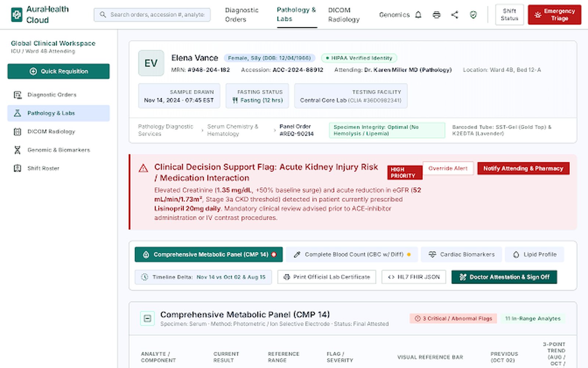
Task: Click the share icon in header
Action: 455,15
